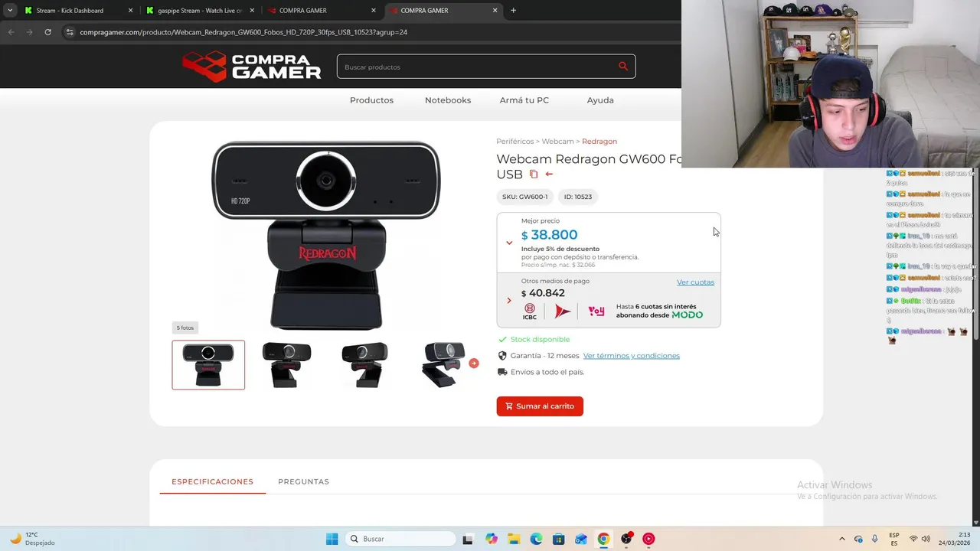This screenshot has height=551, width=980.
Task: Open the Outlook icon on the taskbar
Action: [581, 539]
